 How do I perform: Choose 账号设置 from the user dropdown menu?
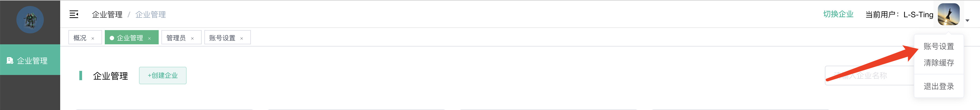click(938, 47)
